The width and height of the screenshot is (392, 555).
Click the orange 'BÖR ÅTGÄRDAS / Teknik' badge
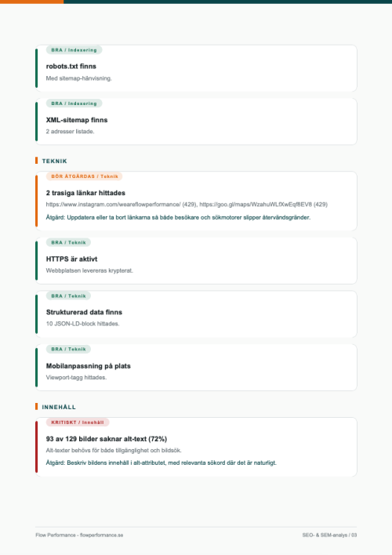(84, 176)
